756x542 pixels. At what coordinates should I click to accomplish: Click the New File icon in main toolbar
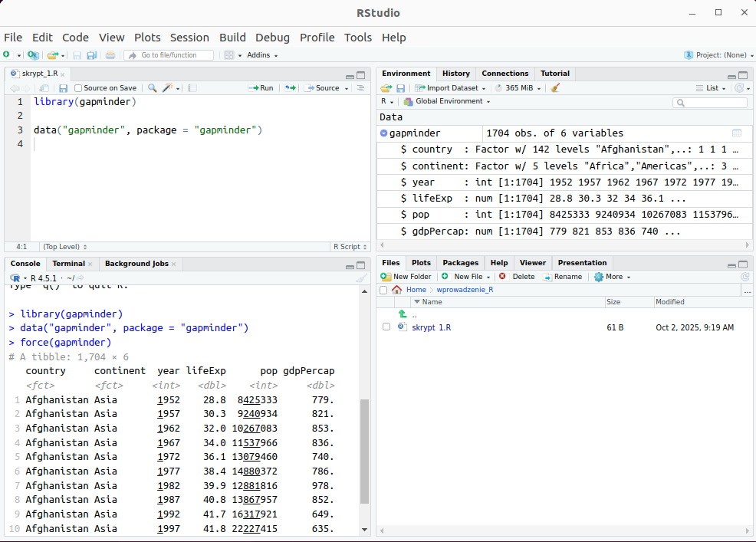7,55
